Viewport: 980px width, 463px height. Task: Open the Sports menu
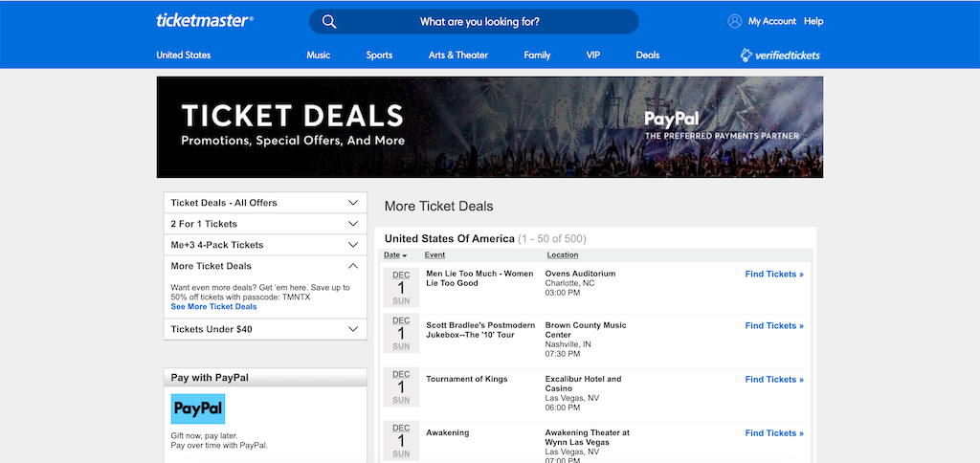tap(379, 55)
